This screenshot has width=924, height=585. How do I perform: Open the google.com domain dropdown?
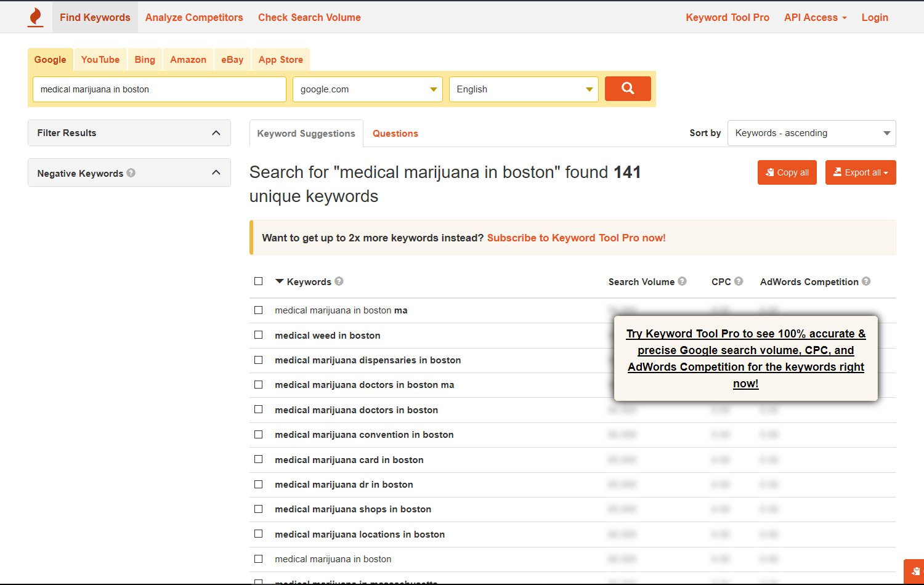click(x=368, y=89)
